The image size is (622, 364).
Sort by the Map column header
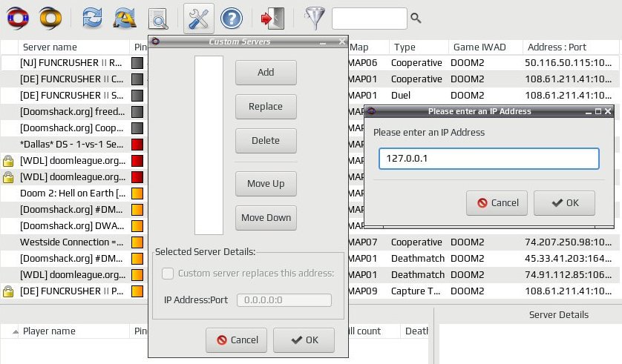368,47
